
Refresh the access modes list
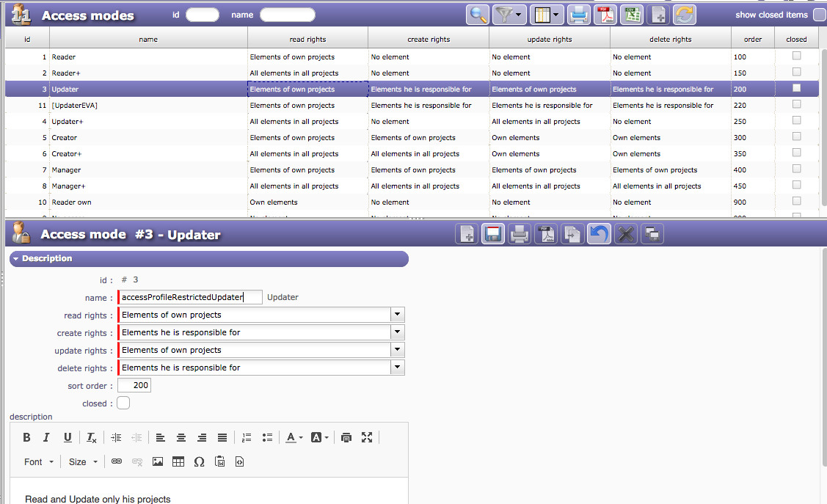pos(684,15)
